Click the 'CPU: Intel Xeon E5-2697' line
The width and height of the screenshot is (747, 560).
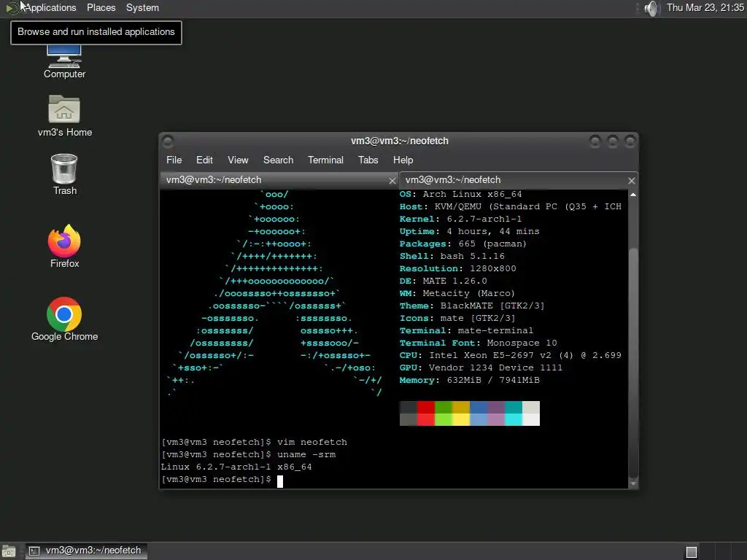pos(510,355)
